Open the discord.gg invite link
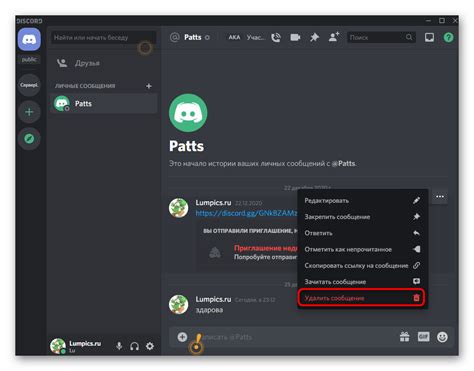This screenshot has height=371, width=474. pyautogui.click(x=246, y=213)
